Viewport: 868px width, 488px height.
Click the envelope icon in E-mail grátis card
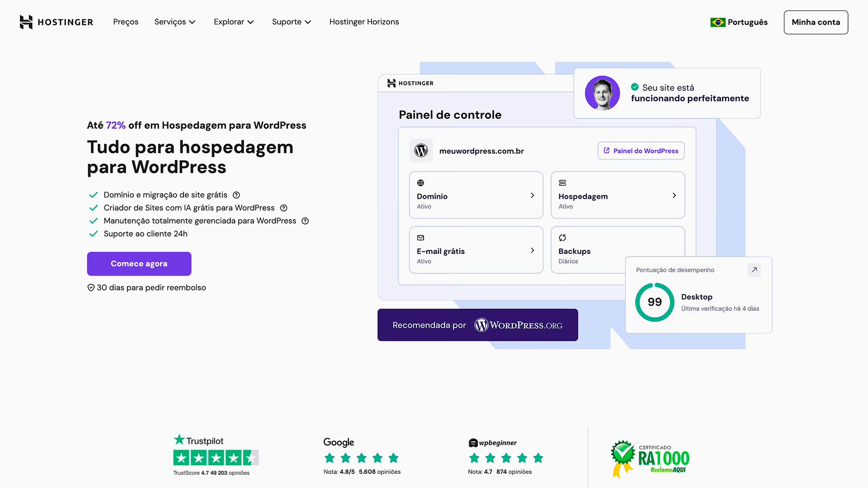coord(420,238)
